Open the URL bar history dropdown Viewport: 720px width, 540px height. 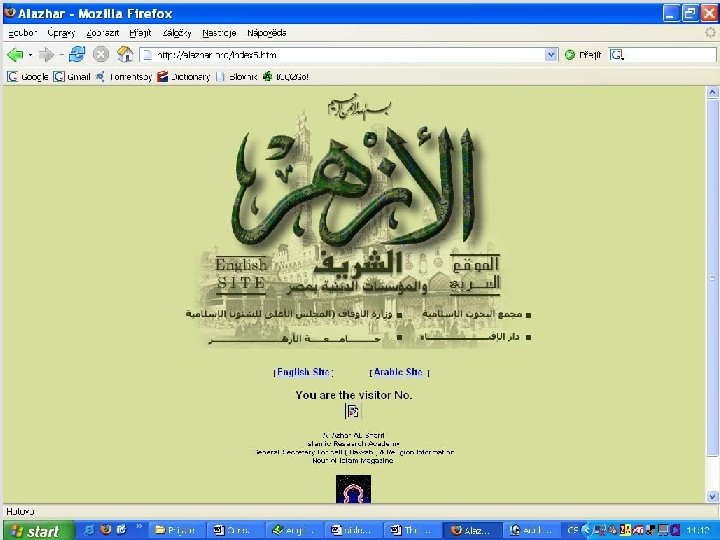[x=551, y=55]
